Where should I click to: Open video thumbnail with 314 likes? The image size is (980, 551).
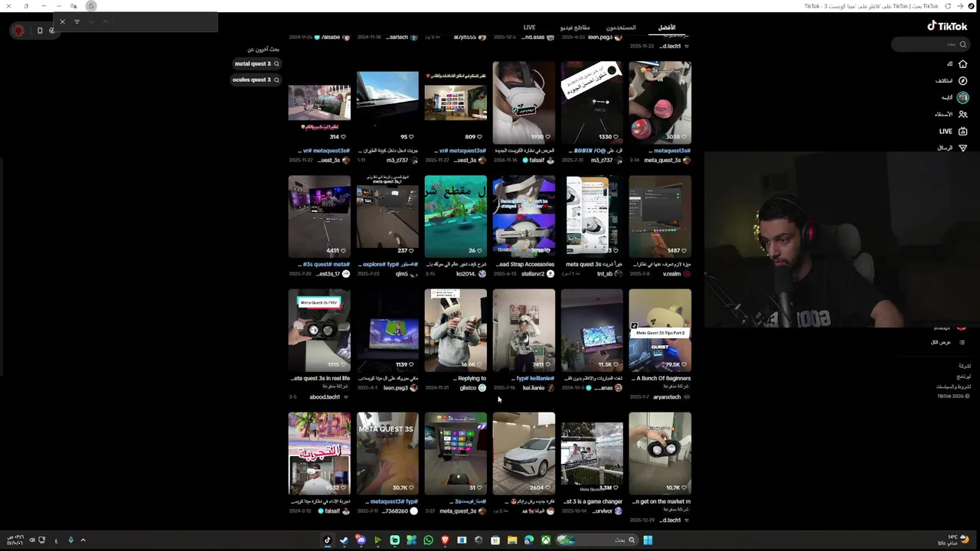click(x=319, y=103)
